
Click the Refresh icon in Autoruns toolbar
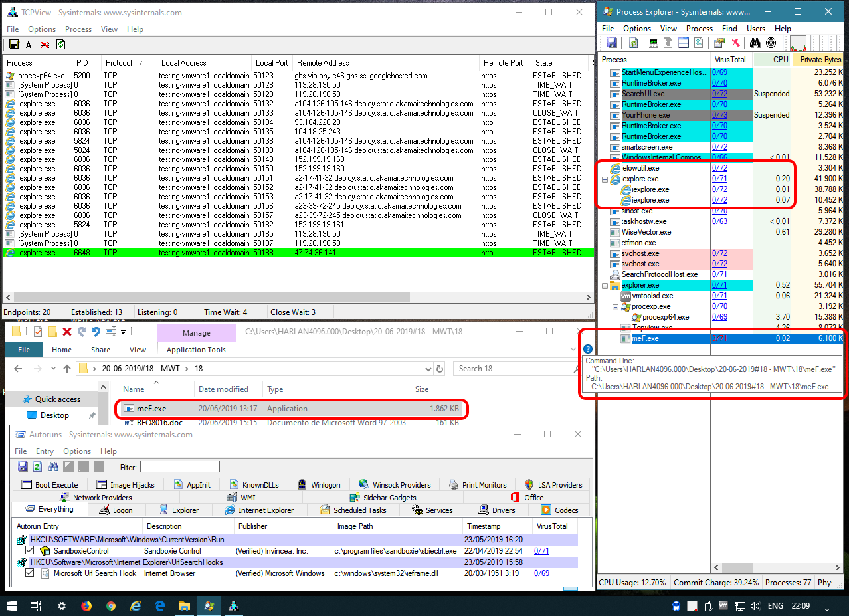pos(38,466)
